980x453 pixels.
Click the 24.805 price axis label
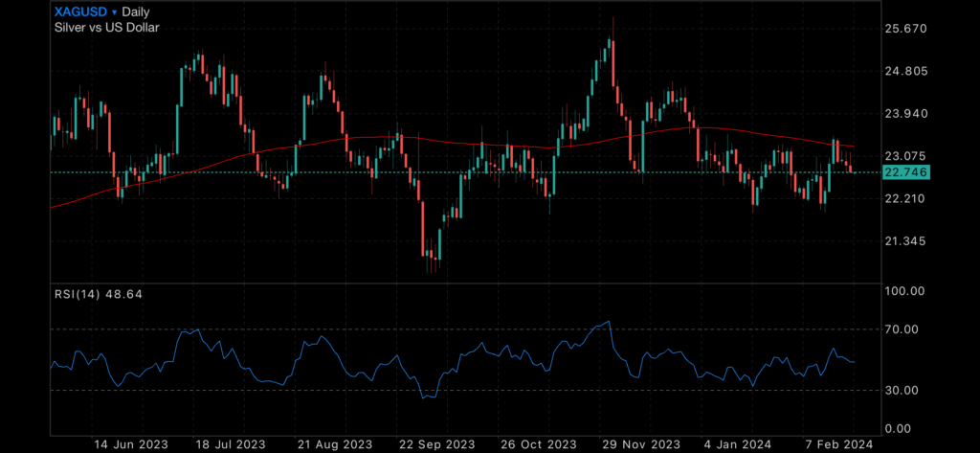(x=906, y=71)
